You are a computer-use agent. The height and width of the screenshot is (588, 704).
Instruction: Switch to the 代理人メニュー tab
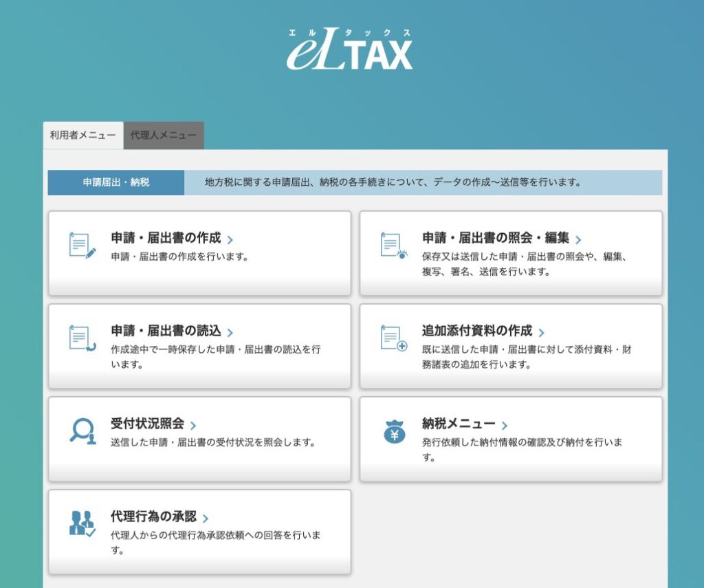[x=164, y=135]
